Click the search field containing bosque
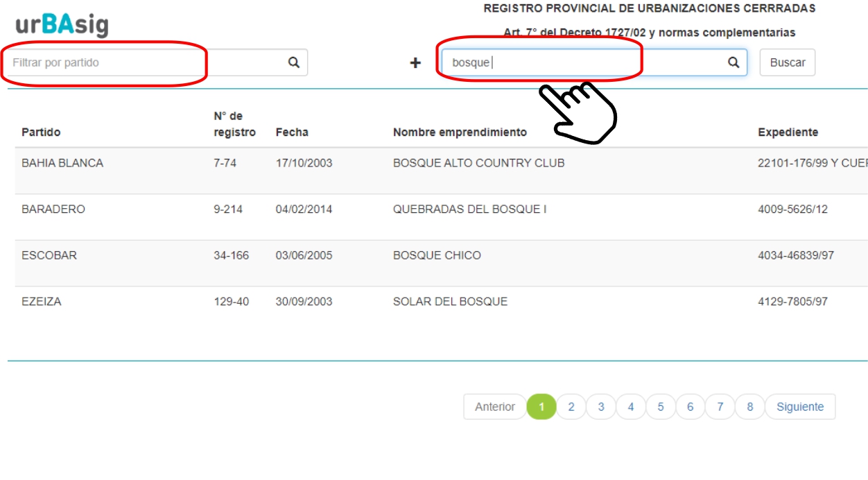Viewport: 868px width, 480px height. pos(582,62)
